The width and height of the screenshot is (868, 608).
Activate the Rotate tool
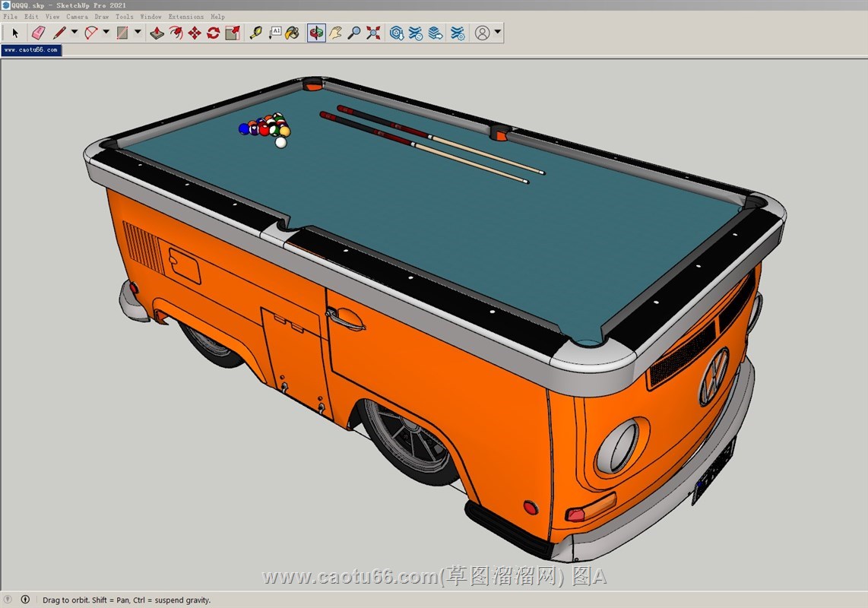(x=213, y=33)
